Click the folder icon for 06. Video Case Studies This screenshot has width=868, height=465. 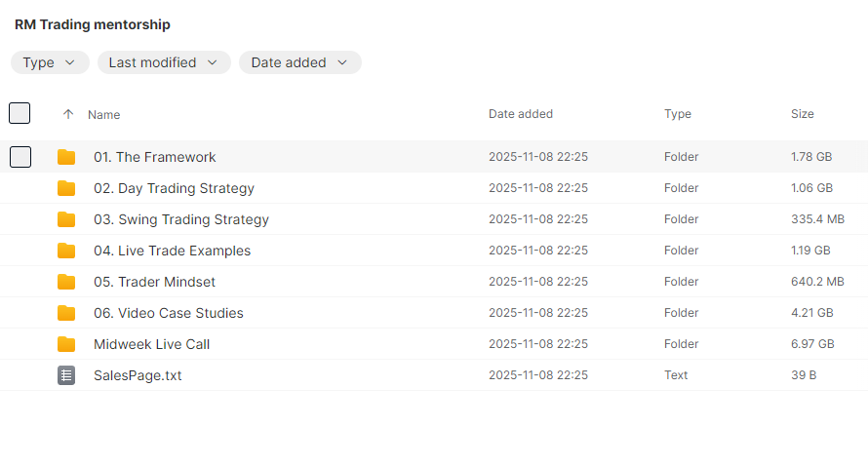point(66,313)
